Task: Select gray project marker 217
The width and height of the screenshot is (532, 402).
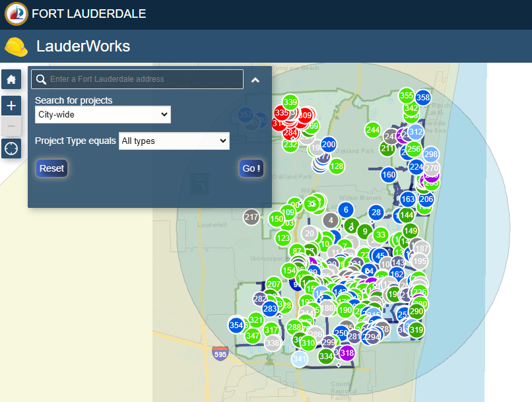Action: pos(251,217)
